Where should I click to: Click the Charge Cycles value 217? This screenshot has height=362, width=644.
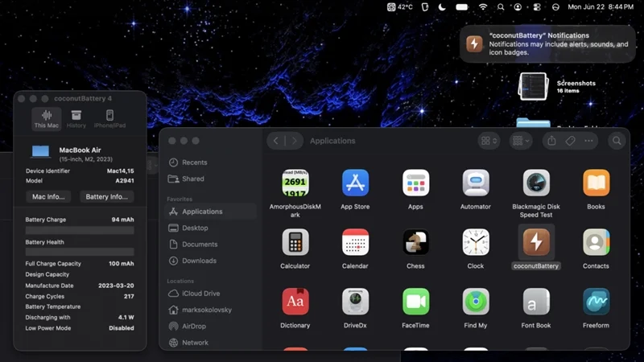click(129, 296)
